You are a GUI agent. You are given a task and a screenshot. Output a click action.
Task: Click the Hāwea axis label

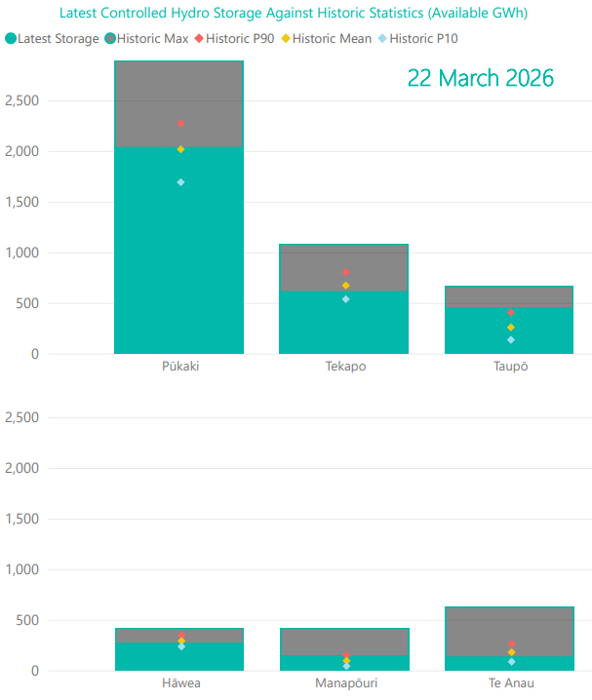tap(180, 683)
